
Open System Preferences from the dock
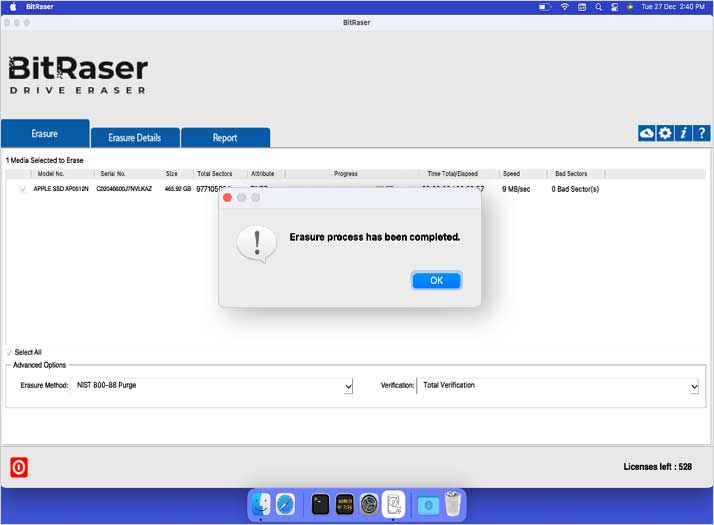369,505
